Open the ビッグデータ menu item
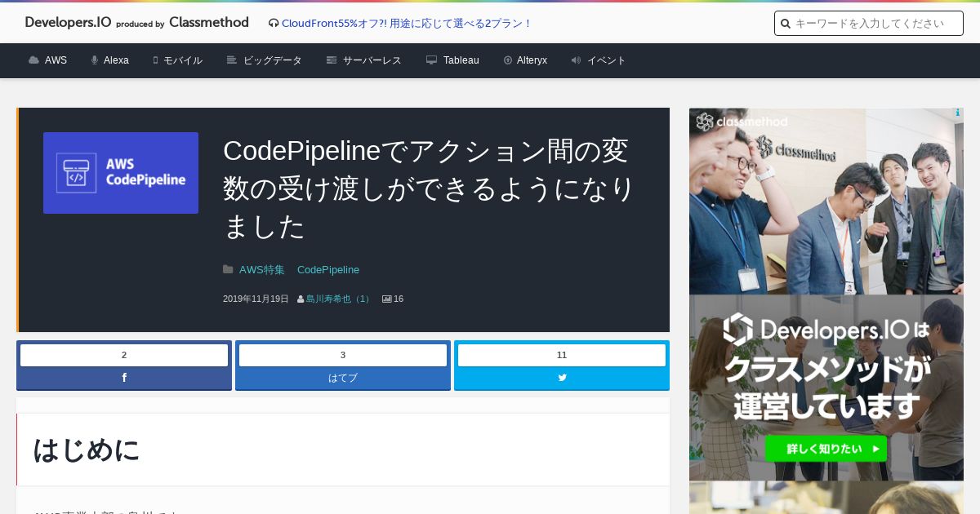 [273, 60]
